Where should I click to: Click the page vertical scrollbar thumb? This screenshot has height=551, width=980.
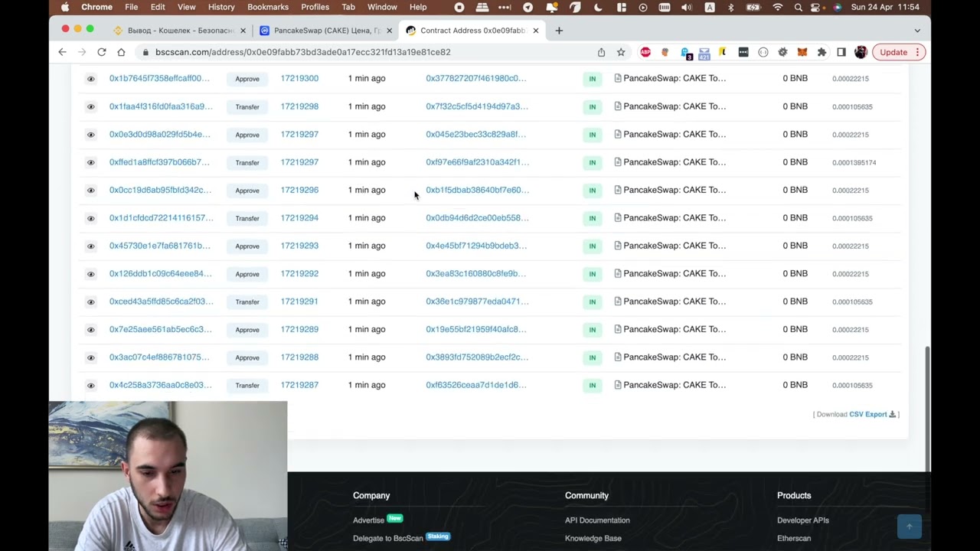point(928,407)
